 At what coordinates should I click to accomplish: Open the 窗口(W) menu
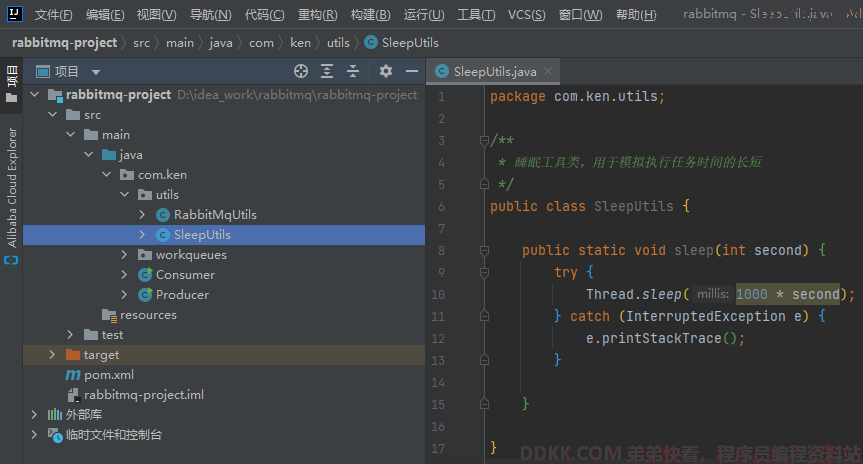click(x=580, y=15)
